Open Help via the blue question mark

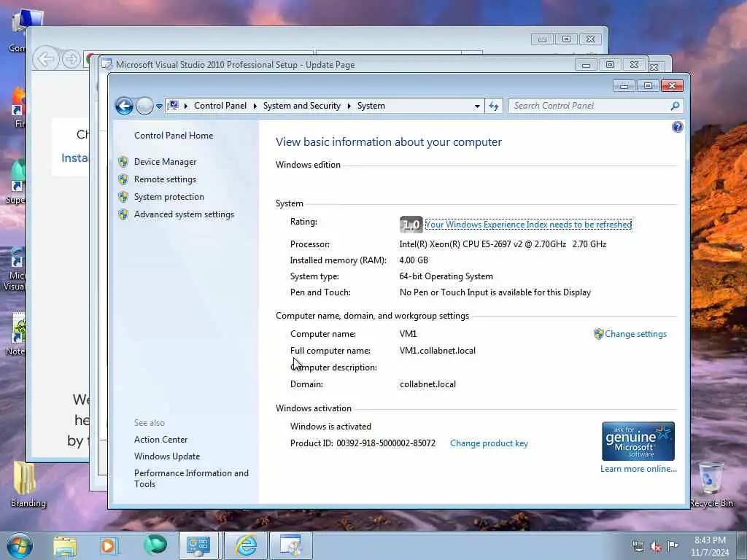677,127
